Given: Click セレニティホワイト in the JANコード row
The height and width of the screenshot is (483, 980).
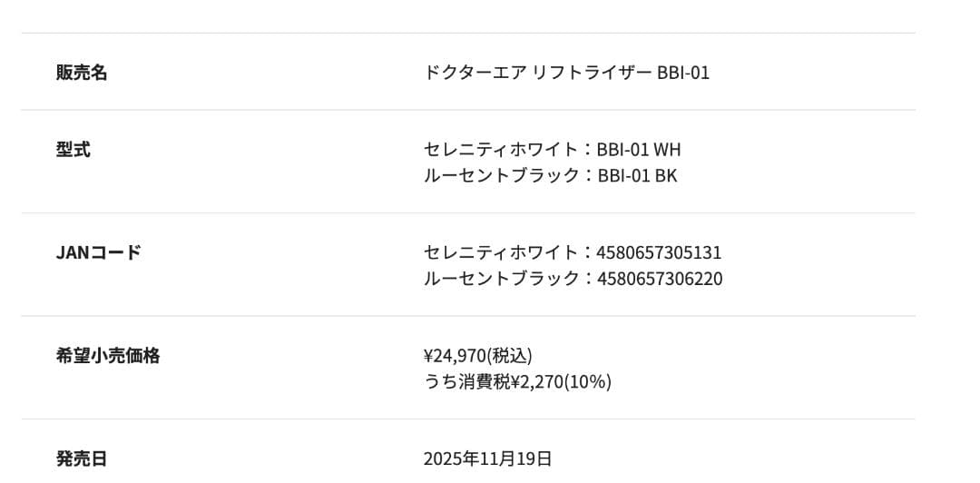Looking at the screenshot, I should (x=501, y=253).
